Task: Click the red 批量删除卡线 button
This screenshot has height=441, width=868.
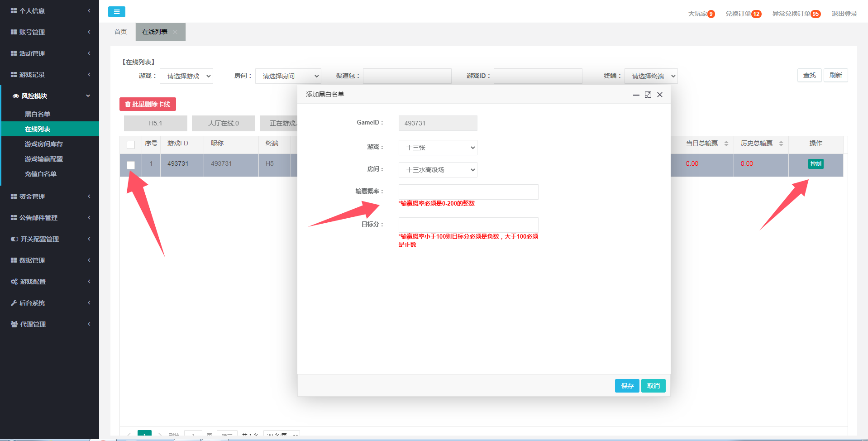Action: pyautogui.click(x=148, y=104)
